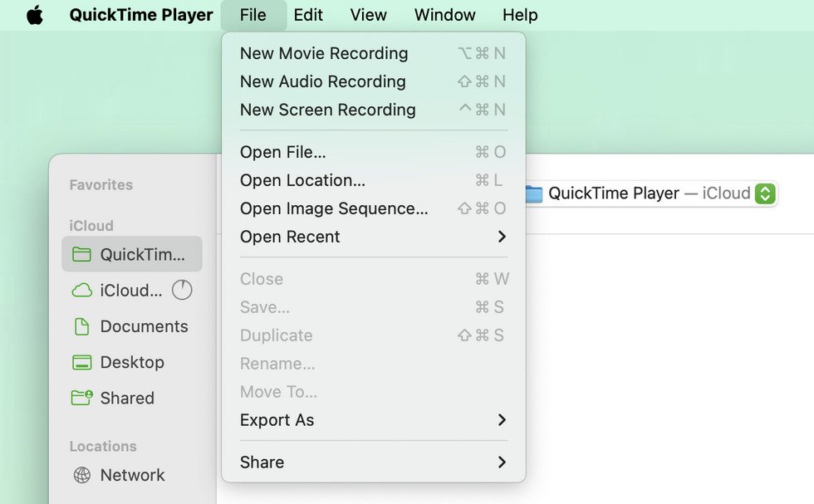Select iCloud… sidebar item
814x504 pixels.
(x=132, y=290)
